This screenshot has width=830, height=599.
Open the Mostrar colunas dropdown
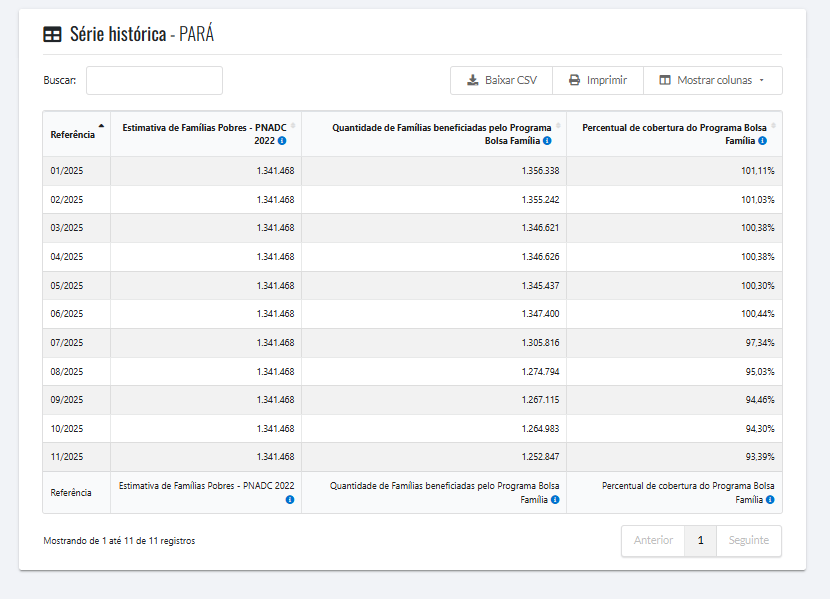point(712,80)
